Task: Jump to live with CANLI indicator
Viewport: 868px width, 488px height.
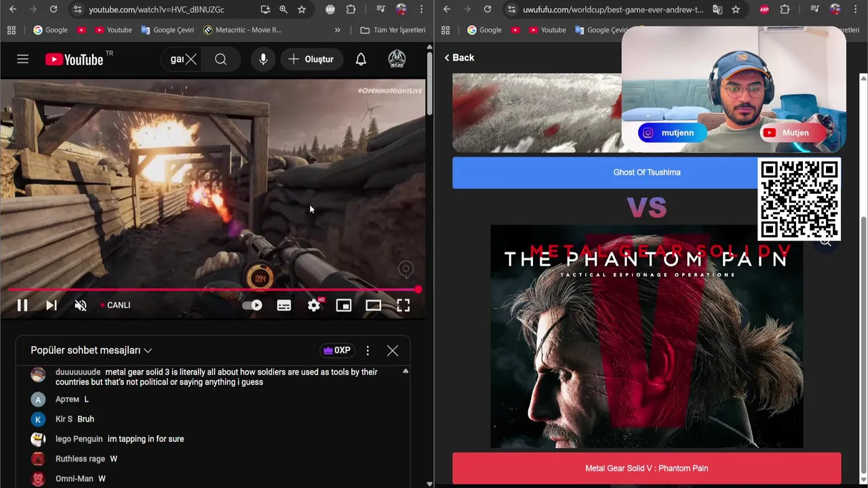Action: point(115,305)
